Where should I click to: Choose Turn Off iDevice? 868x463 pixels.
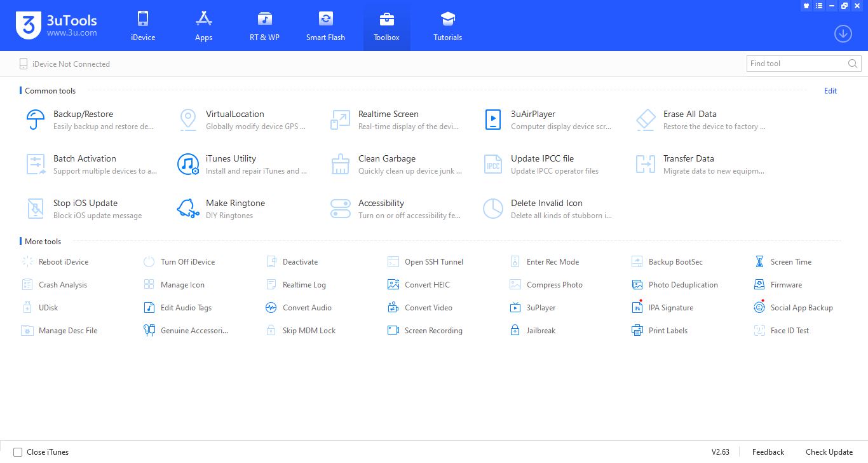[180, 262]
